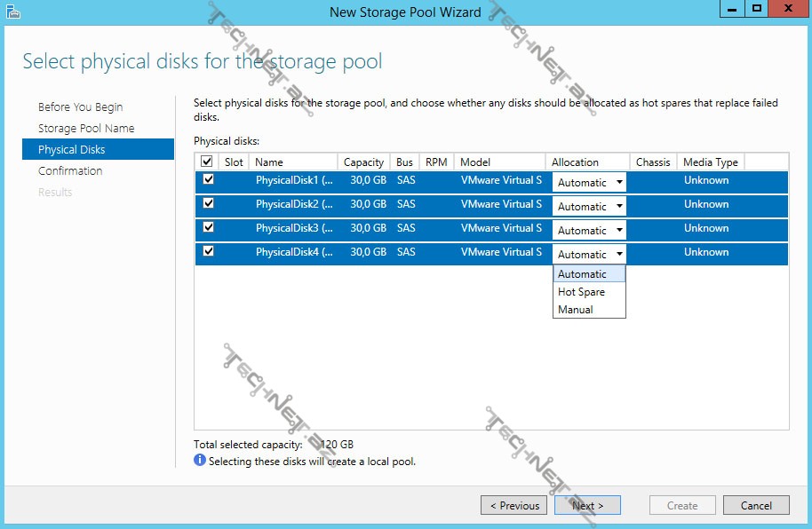Cancel the storage pool wizard
Screen dimensions: 812x529
coord(755,505)
